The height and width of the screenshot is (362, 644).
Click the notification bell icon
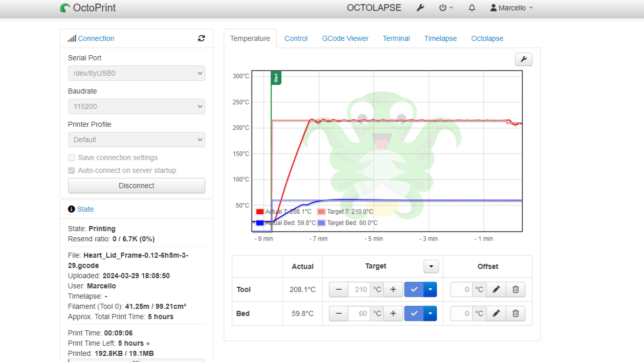point(472,8)
